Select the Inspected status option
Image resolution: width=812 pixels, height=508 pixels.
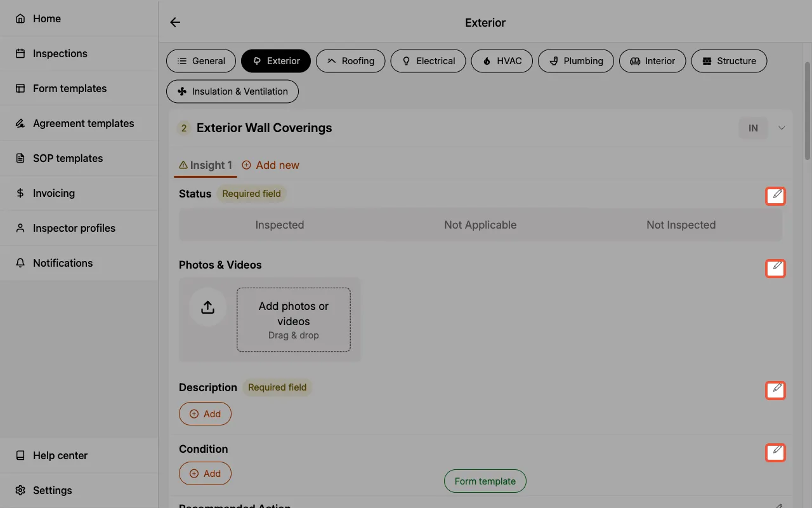click(x=280, y=225)
